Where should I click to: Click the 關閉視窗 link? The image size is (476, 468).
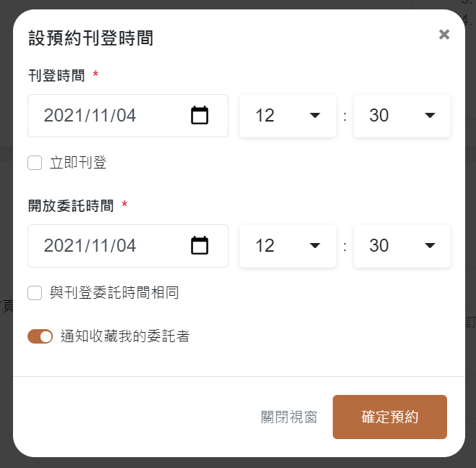tap(289, 417)
